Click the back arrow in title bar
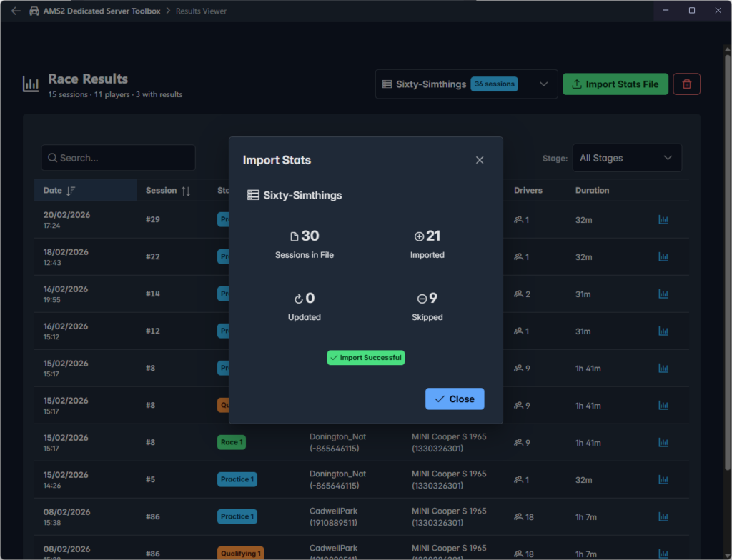 [16, 11]
